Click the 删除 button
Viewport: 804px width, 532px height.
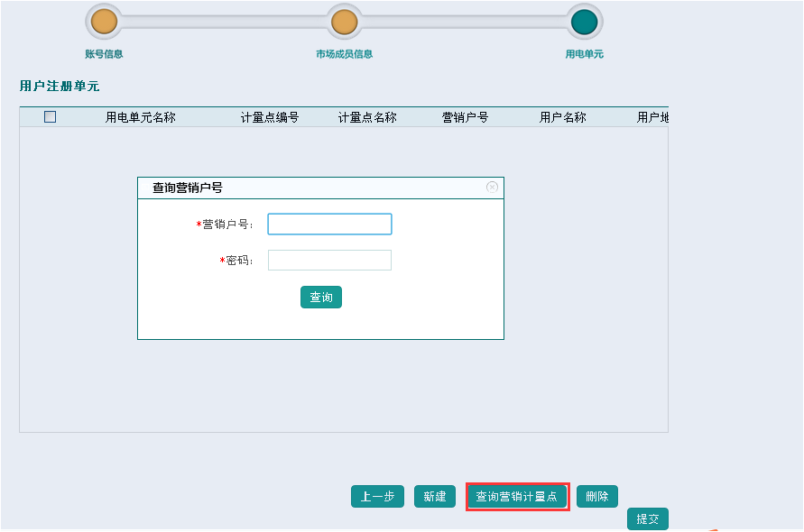pyautogui.click(x=596, y=497)
